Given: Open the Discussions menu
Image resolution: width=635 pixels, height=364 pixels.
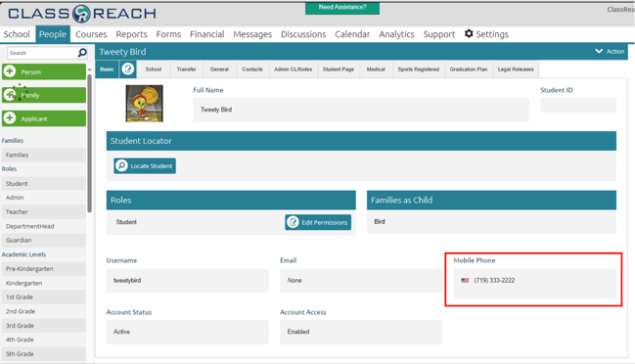Looking at the screenshot, I should pos(303,34).
